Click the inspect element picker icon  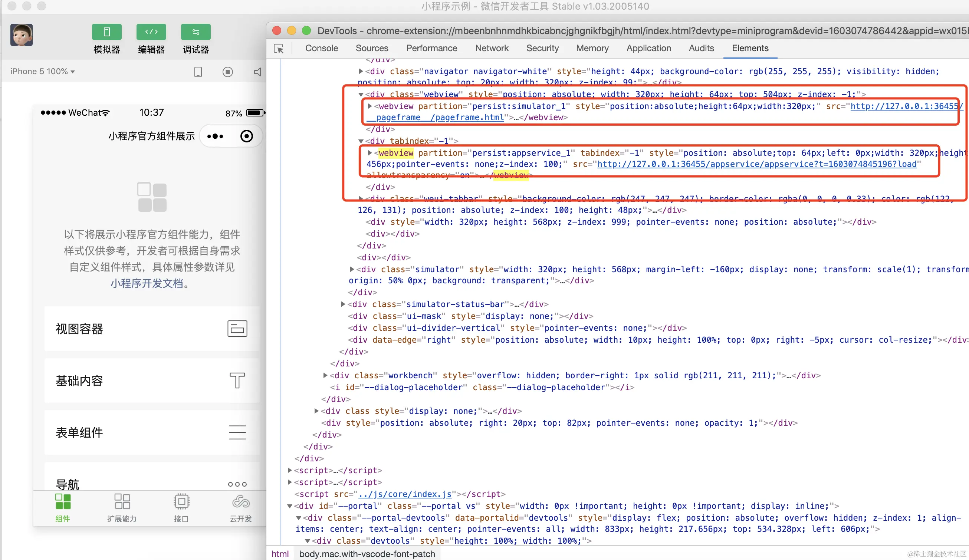[x=278, y=49]
